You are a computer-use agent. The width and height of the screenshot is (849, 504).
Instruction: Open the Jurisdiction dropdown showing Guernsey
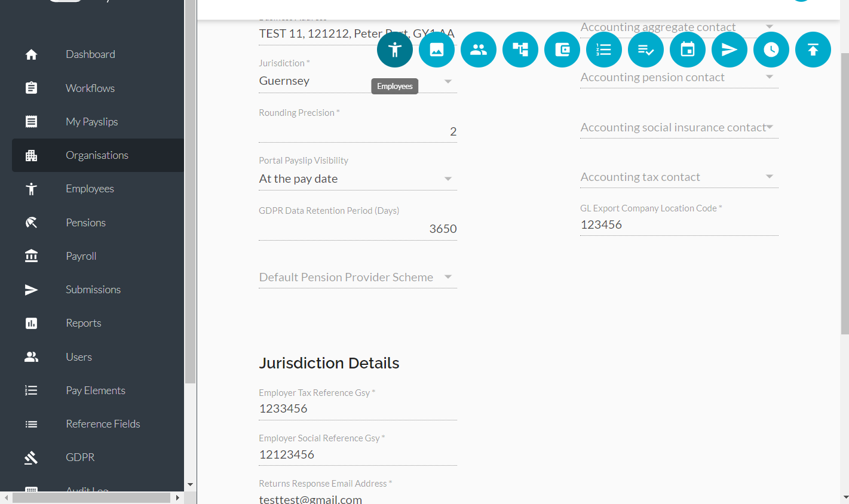pyautogui.click(x=358, y=81)
